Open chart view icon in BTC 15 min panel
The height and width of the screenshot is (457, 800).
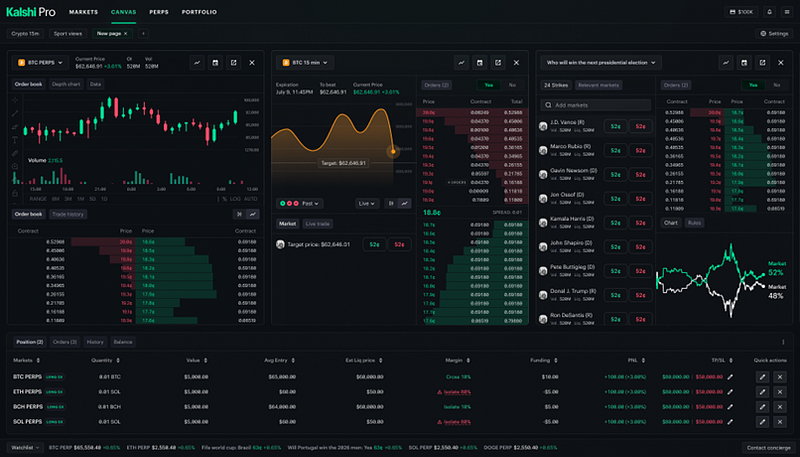tap(461, 63)
